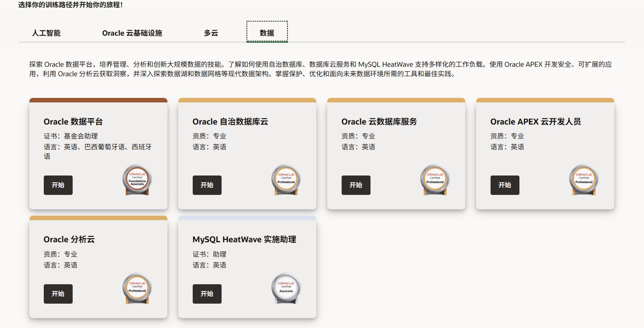This screenshot has height=328, width=644.
Task: Click the MySQL HeatWave Associate badge icon
Action: coord(286,289)
